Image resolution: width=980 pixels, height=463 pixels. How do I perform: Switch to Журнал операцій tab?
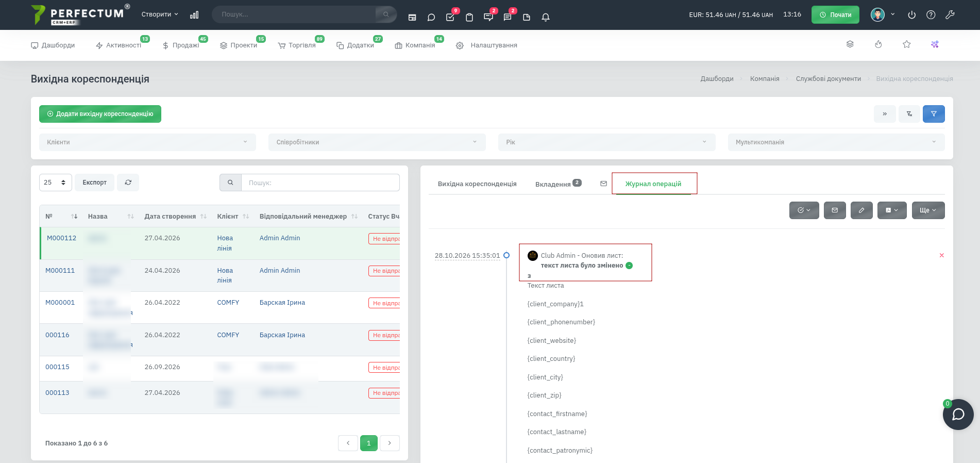click(x=653, y=184)
